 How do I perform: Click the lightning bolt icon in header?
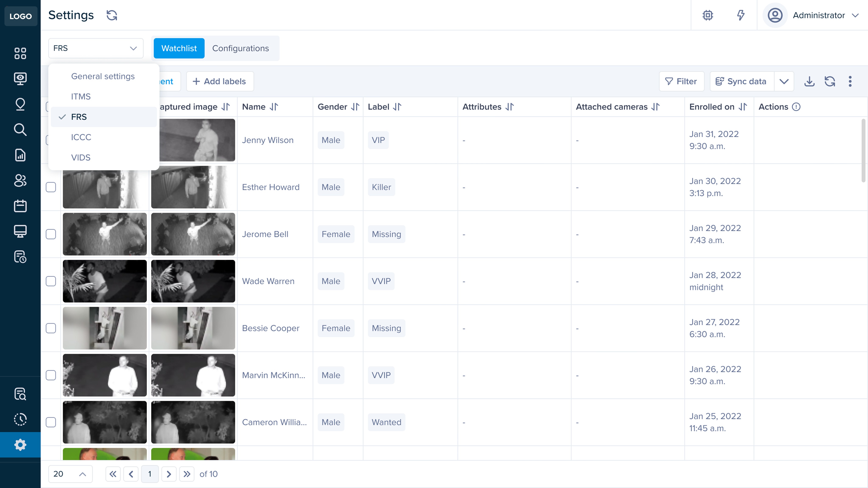[x=740, y=15]
